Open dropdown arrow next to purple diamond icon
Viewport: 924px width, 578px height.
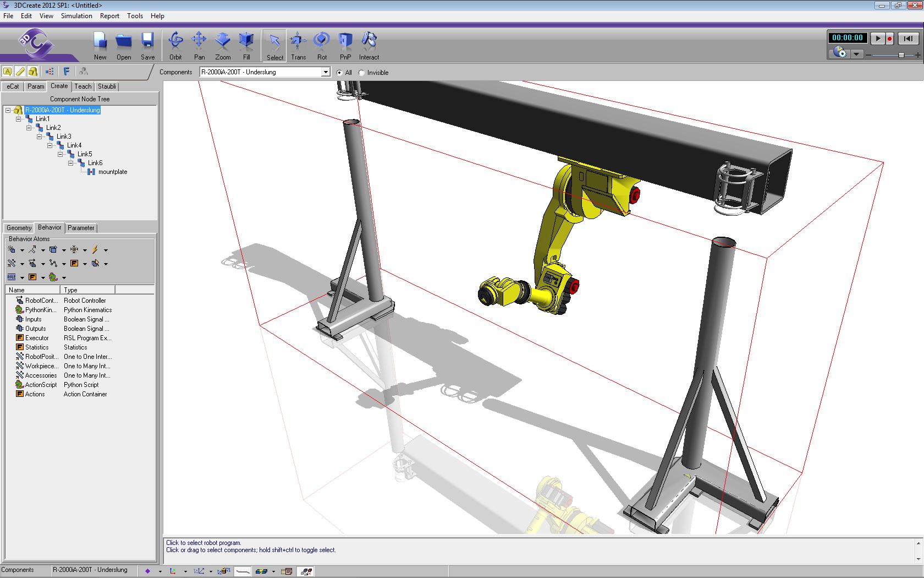pyautogui.click(x=160, y=571)
